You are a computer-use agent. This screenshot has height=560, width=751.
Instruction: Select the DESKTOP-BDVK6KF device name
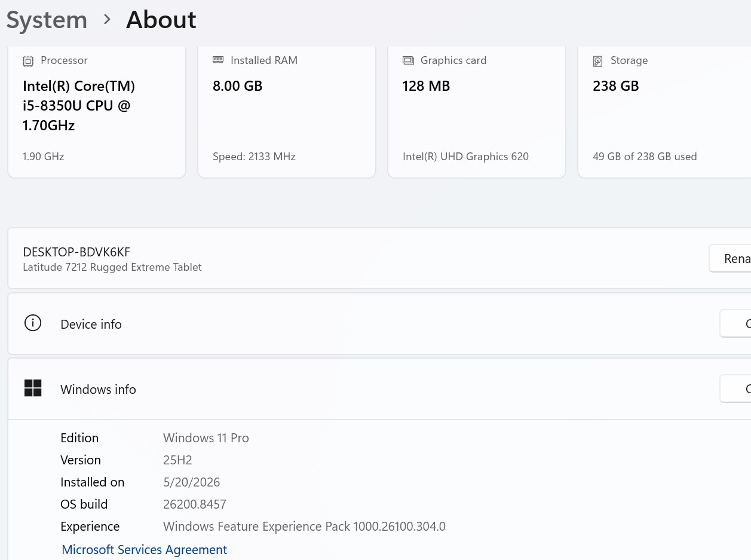click(76, 252)
